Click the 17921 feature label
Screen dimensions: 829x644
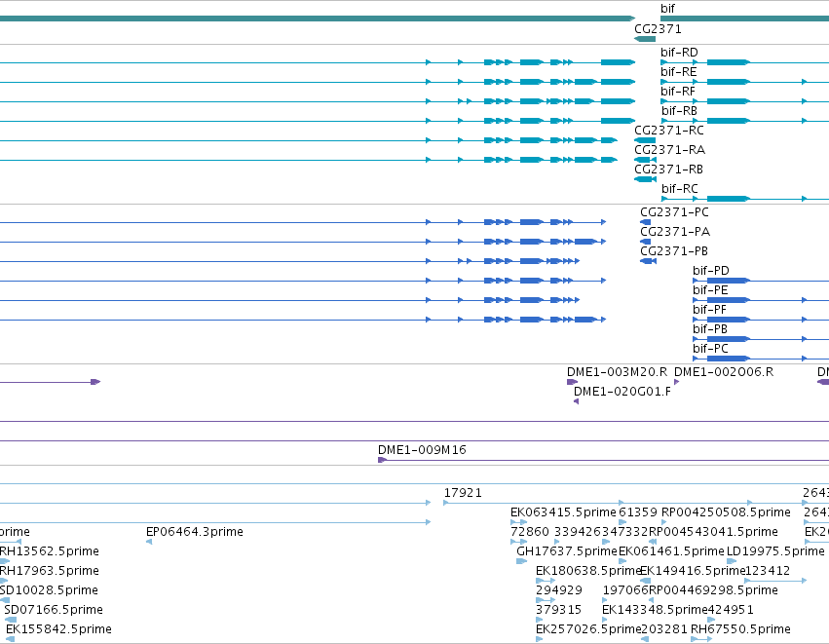pyautogui.click(x=463, y=493)
